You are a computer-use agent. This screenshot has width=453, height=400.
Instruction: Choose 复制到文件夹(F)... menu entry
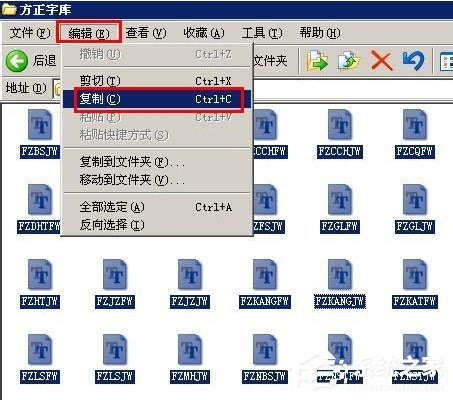point(157,162)
